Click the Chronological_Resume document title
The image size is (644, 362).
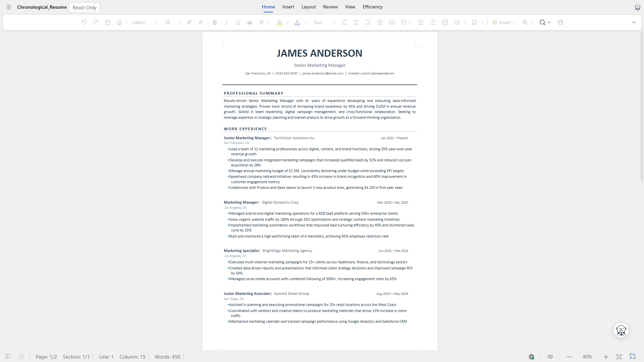pos(42,7)
